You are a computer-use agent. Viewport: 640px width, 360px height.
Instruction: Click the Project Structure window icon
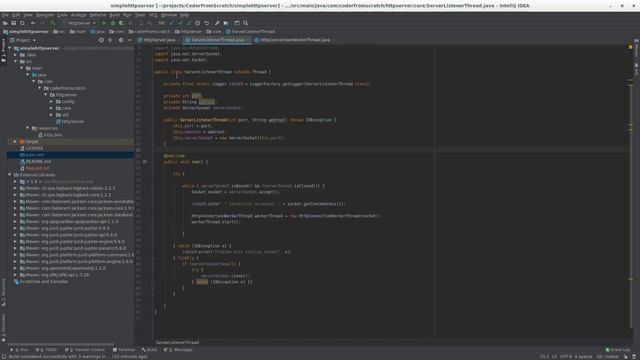pyautogui.click(x=237, y=23)
